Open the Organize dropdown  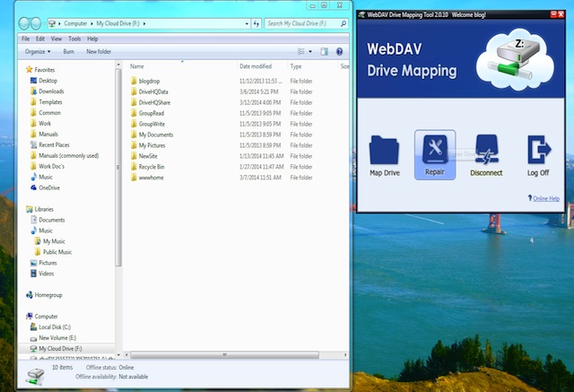[38, 52]
